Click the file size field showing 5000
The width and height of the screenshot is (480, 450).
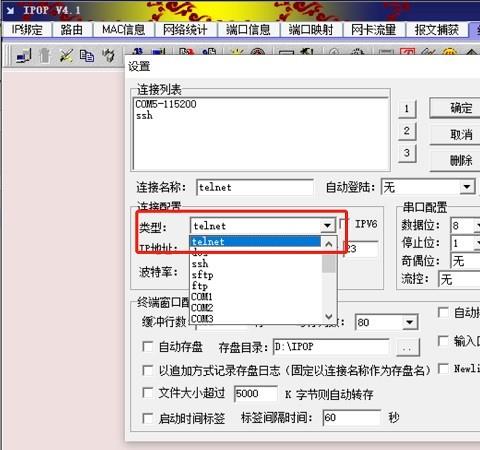coord(256,394)
